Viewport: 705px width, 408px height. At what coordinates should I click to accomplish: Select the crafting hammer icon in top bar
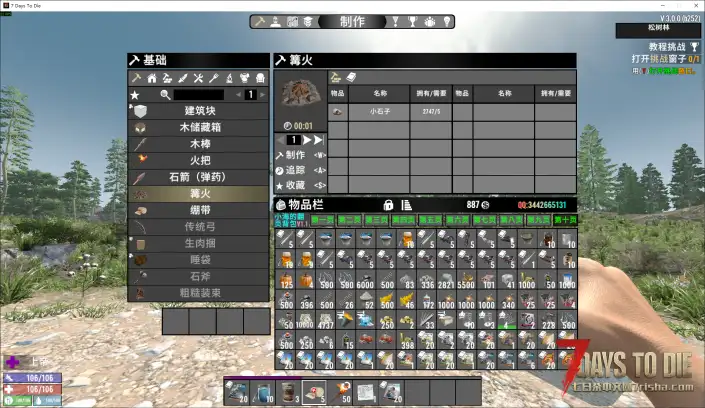(x=260, y=22)
